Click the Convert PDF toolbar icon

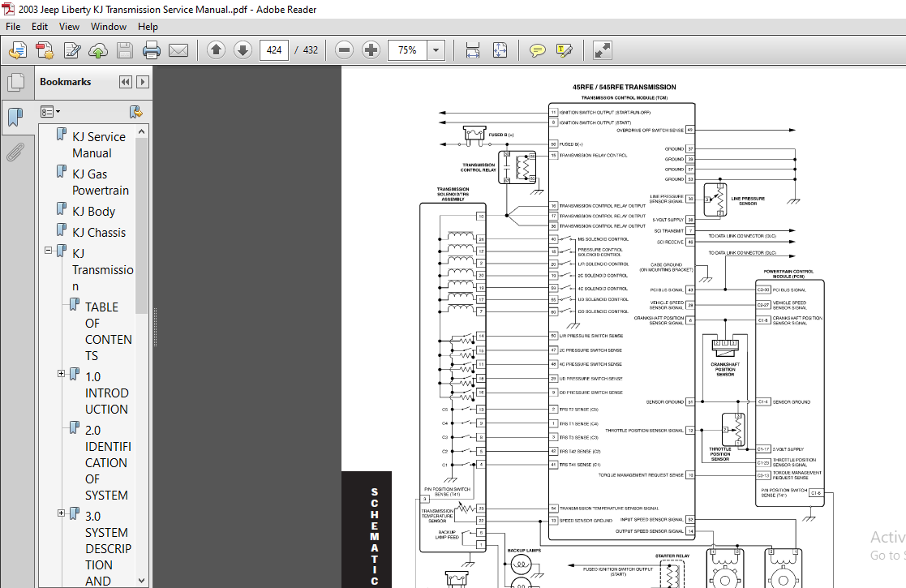(x=45, y=50)
